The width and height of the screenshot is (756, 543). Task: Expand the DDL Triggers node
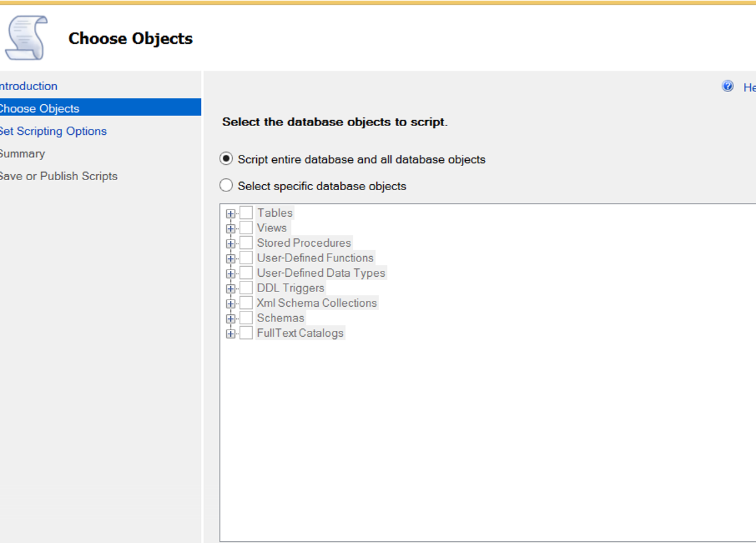(x=230, y=289)
